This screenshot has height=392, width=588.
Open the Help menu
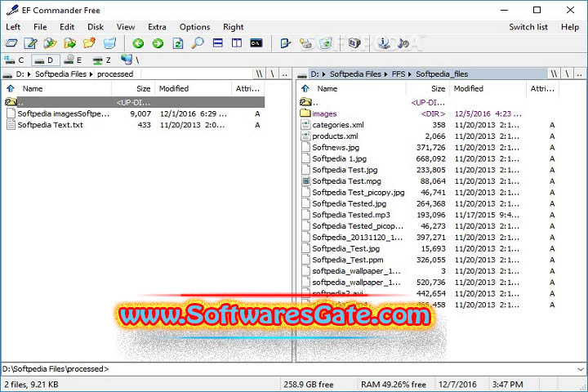[570, 27]
